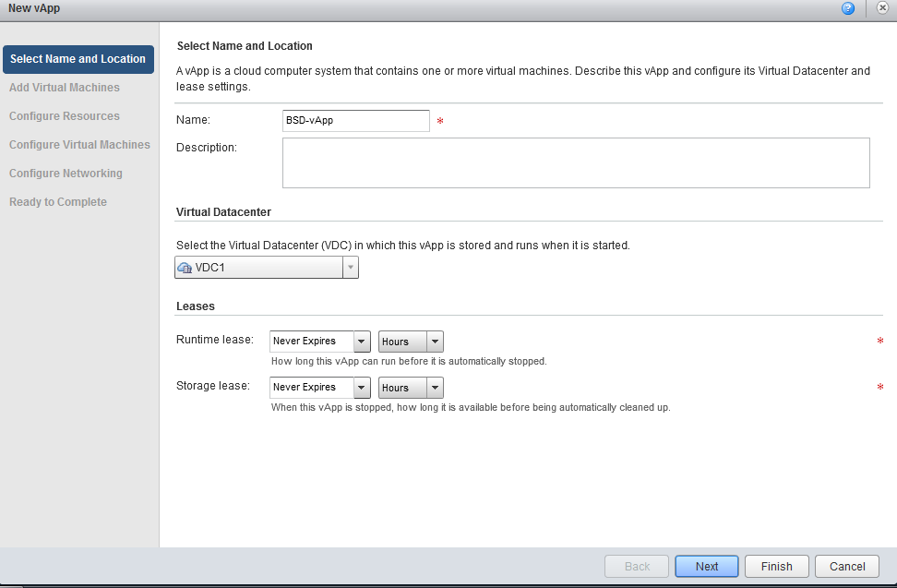Click the VDC1 cloud datacenter icon
The height and width of the screenshot is (588, 897).
pos(185,268)
